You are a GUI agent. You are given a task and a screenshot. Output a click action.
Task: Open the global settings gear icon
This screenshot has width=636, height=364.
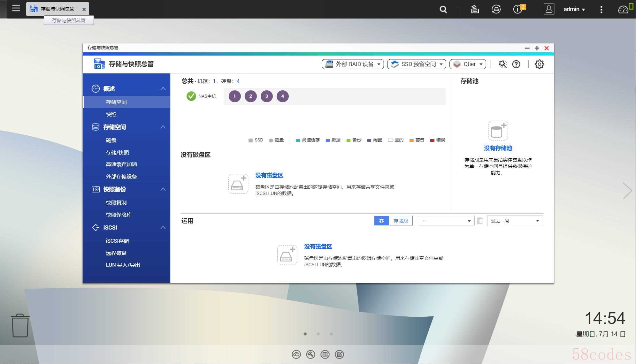(x=539, y=64)
